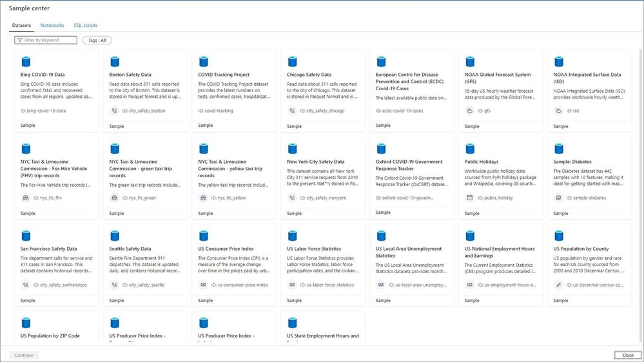The height and width of the screenshot is (362, 644).
Task: Choose the yellow taxi trip records database icon
Action: [203, 149]
